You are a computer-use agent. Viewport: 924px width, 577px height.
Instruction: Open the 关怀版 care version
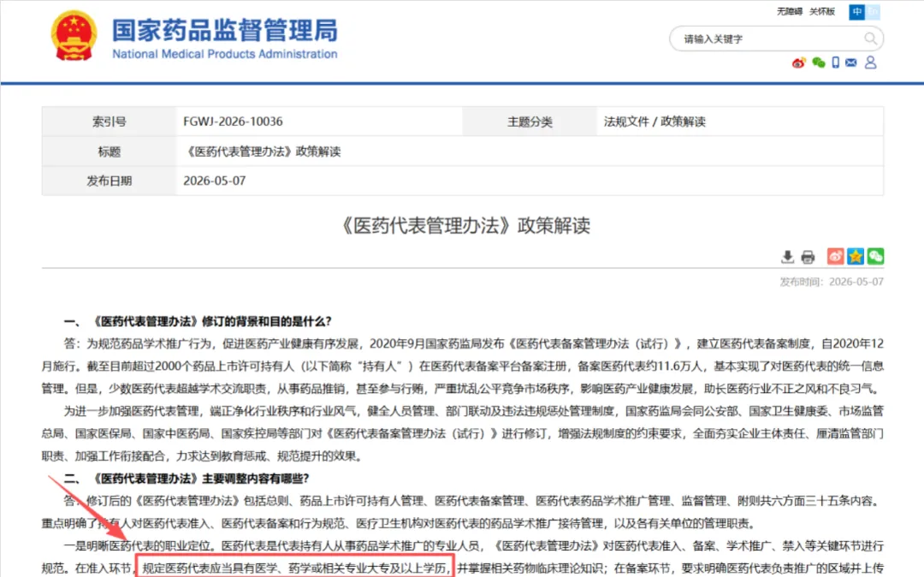(822, 12)
